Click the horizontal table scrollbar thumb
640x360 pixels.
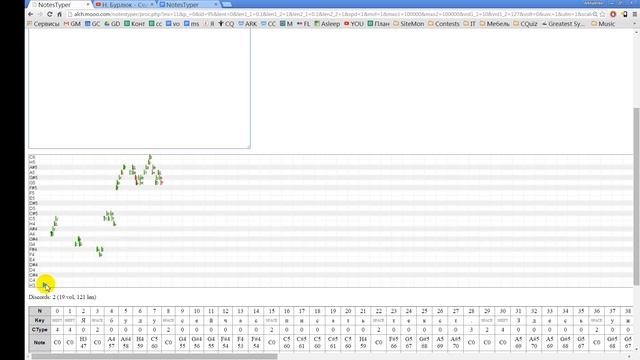click(154, 356)
